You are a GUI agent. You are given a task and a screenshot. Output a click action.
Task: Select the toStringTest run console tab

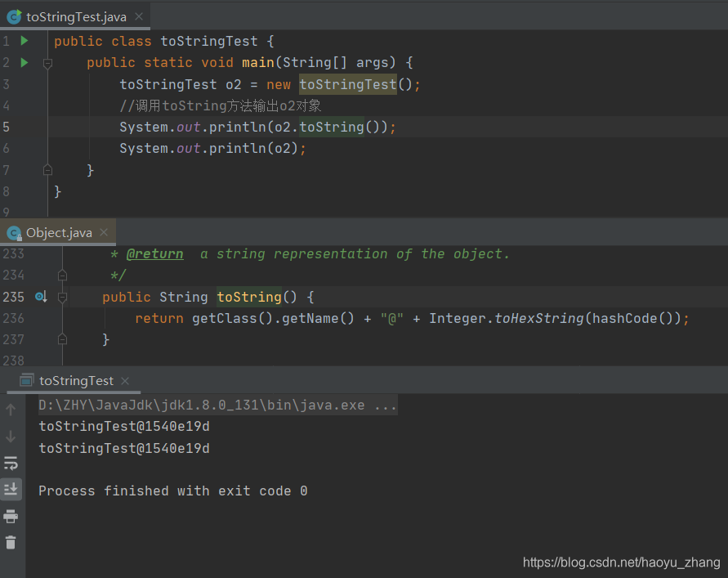74,380
